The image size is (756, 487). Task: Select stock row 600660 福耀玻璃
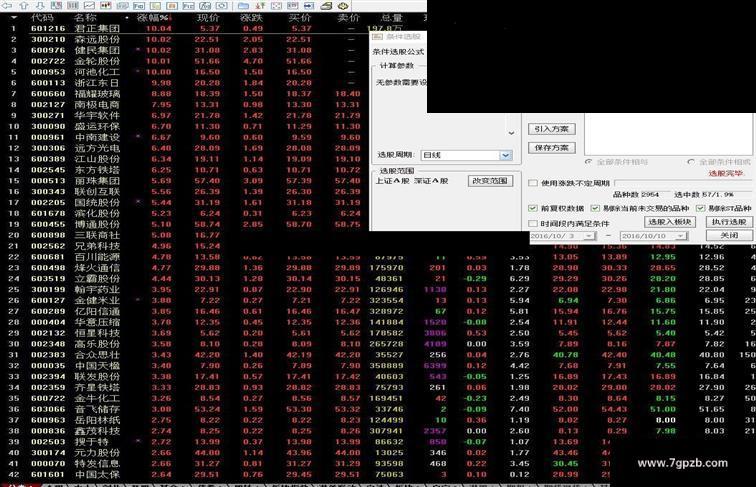pyautogui.click(x=185, y=94)
